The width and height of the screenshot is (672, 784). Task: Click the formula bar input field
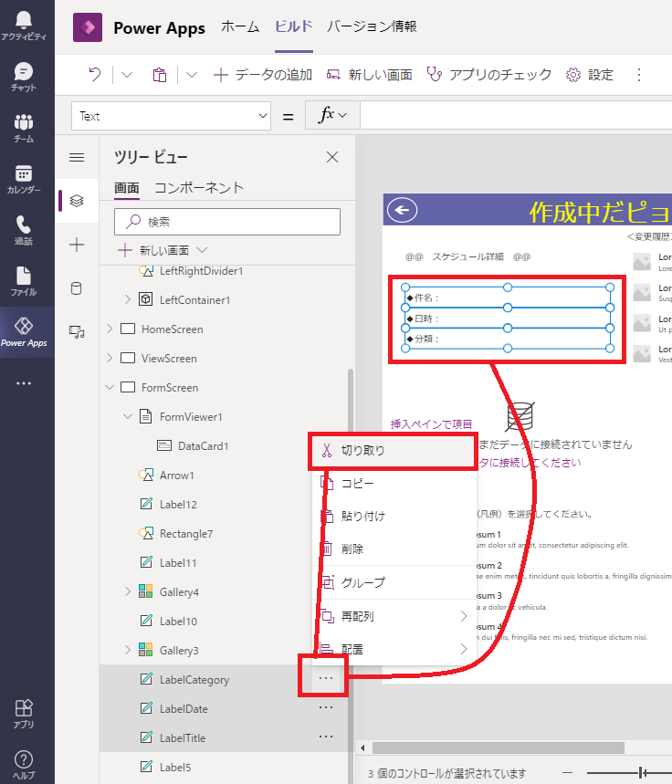click(516, 116)
